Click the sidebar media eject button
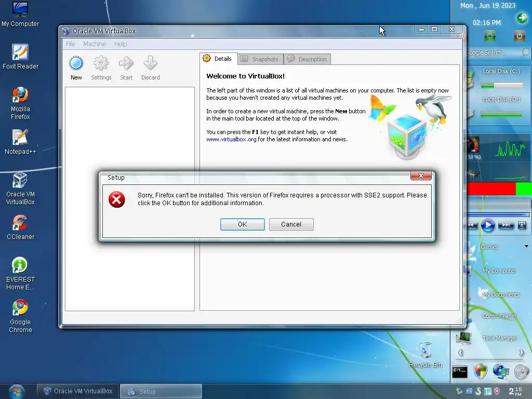This screenshot has width=532, height=399. point(522,225)
